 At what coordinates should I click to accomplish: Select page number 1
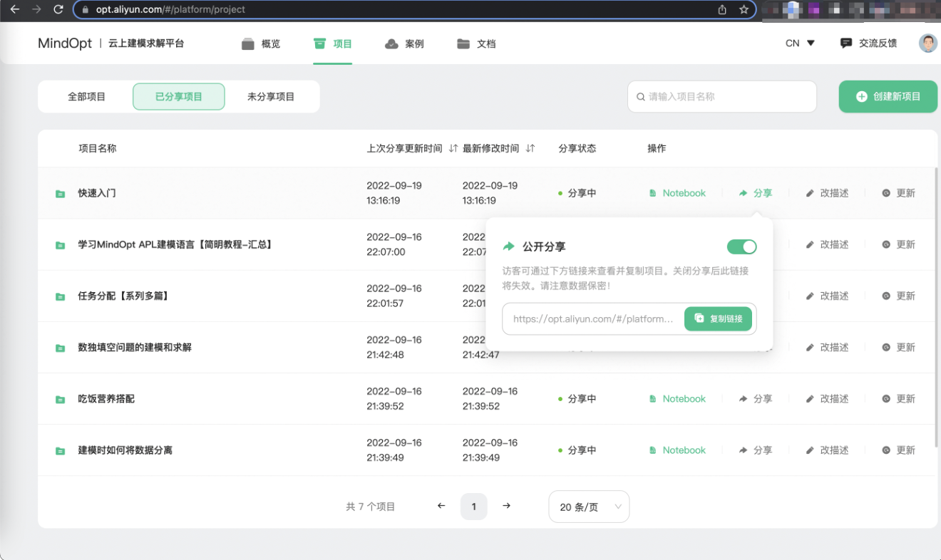tap(474, 507)
